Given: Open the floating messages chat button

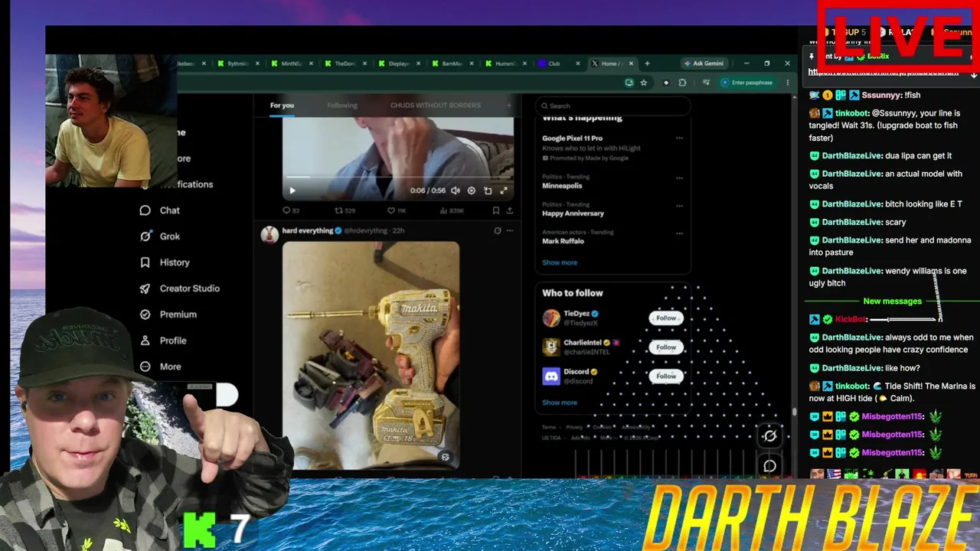Looking at the screenshot, I should [x=769, y=465].
